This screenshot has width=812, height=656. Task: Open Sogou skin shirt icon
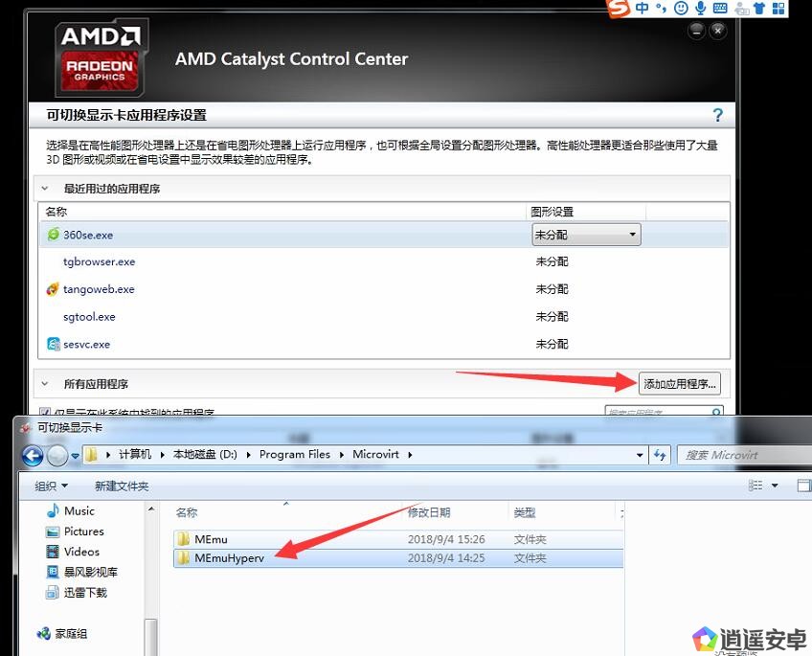pyautogui.click(x=759, y=9)
